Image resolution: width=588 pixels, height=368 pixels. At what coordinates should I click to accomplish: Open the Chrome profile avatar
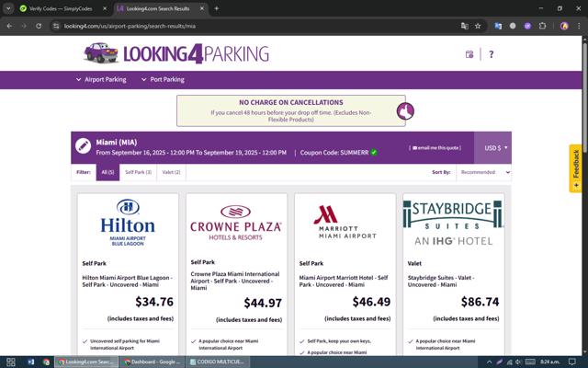click(x=564, y=26)
